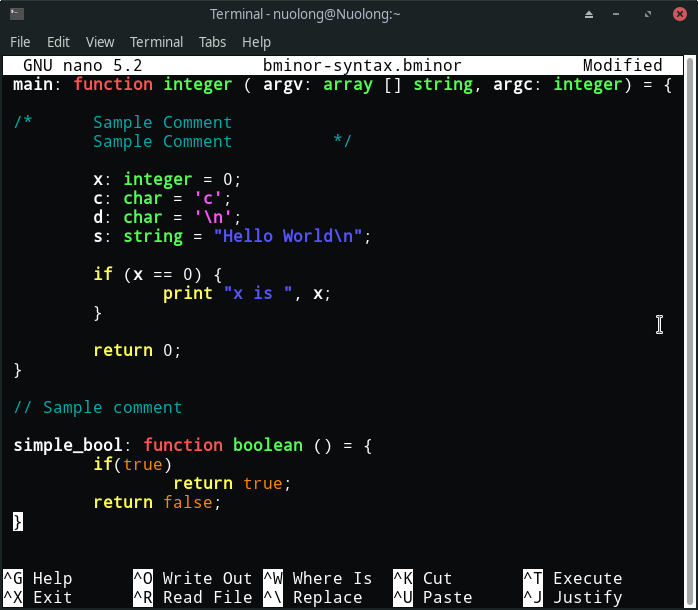Open the Help menu
The width and height of the screenshot is (698, 610).
click(256, 42)
